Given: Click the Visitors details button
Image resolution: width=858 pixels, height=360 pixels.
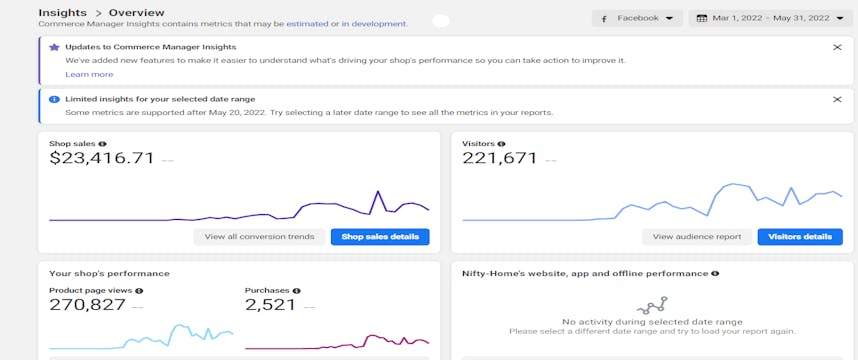Looking at the screenshot, I should (800, 237).
